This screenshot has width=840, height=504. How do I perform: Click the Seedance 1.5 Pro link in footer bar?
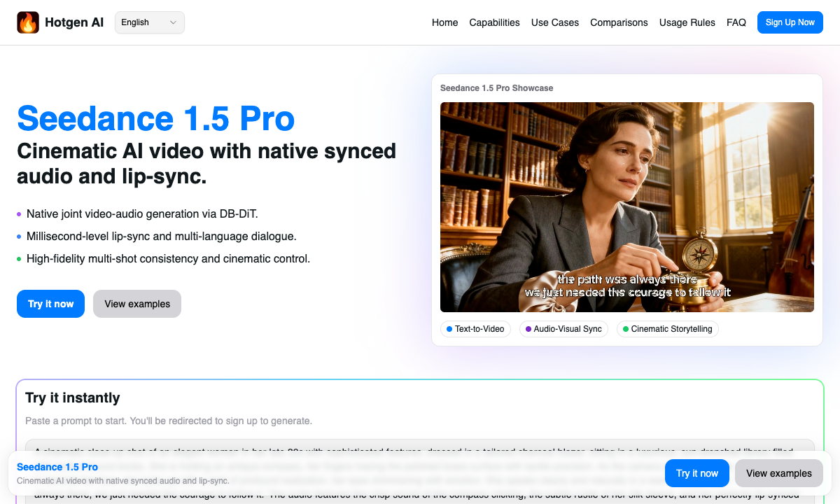[x=57, y=467]
